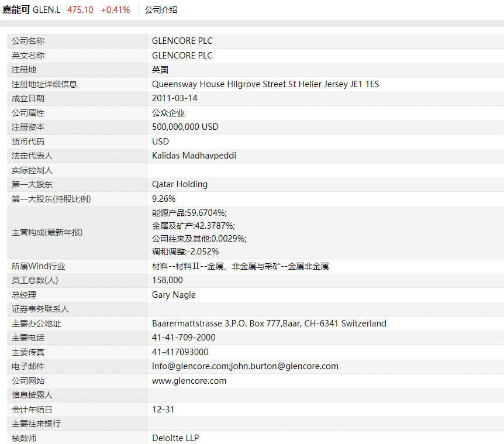Click the 公司往来及其他:0.0029% line
The width and height of the screenshot is (504, 444).
click(199, 239)
